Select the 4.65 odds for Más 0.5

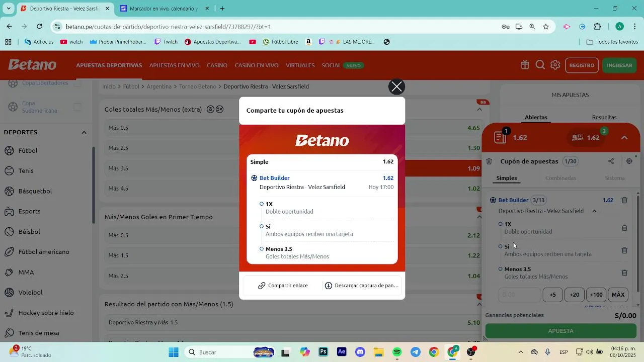[473, 128]
